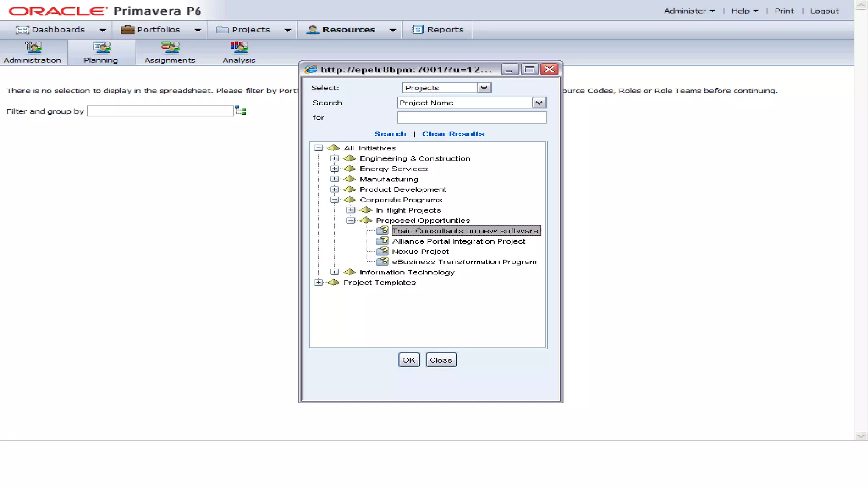Expand the Portfolios dropdown arrow
The image size is (868, 488).
(x=198, y=30)
